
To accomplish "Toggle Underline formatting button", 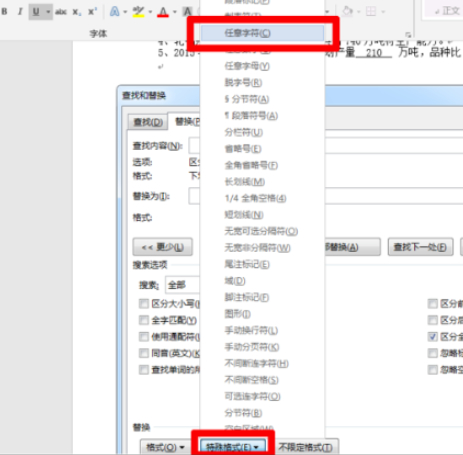I will [x=36, y=12].
